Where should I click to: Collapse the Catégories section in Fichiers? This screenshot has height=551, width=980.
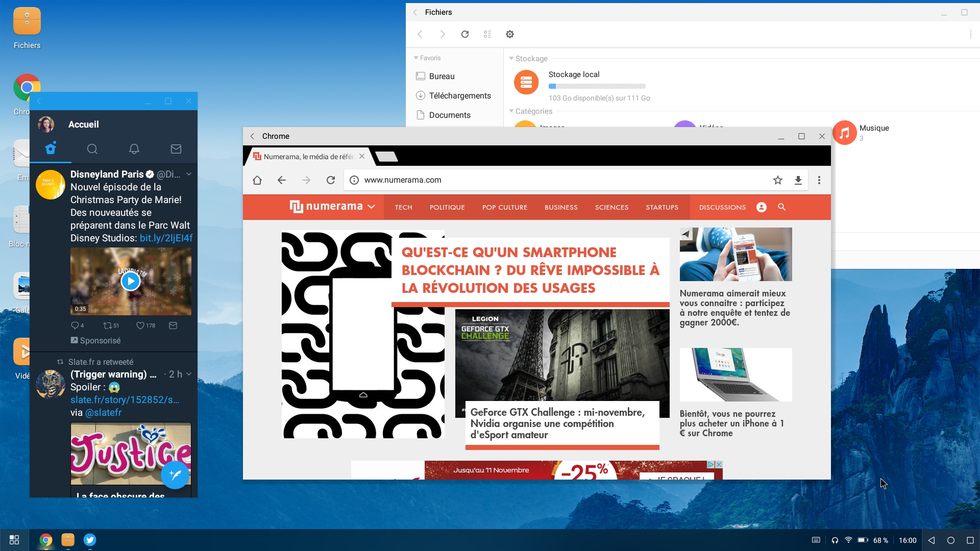[x=511, y=111]
